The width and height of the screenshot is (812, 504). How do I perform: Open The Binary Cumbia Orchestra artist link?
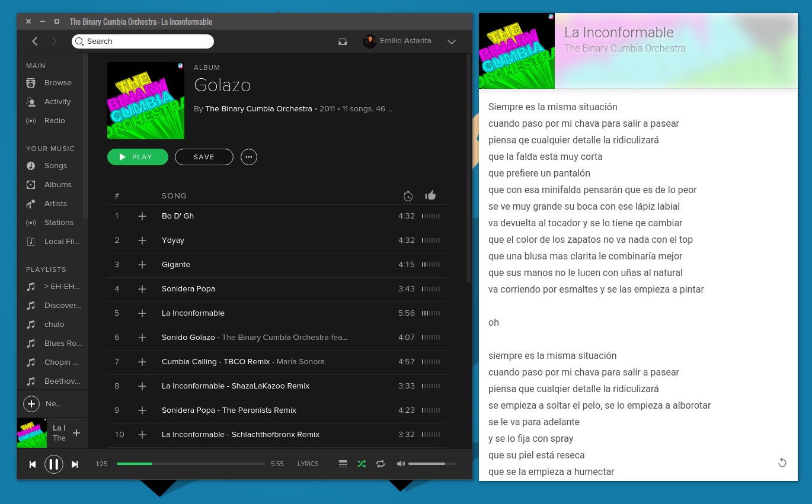pos(258,109)
